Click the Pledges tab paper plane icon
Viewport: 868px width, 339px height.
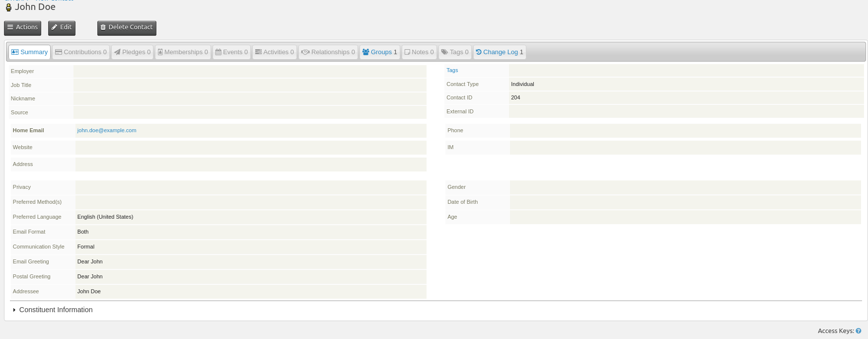(x=117, y=52)
